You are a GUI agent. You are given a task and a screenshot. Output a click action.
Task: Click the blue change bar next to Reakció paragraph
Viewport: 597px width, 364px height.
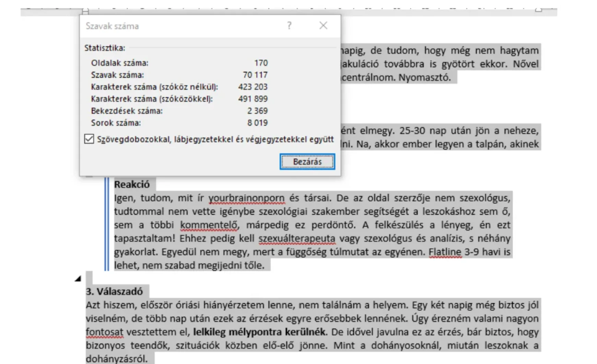[x=107, y=223]
